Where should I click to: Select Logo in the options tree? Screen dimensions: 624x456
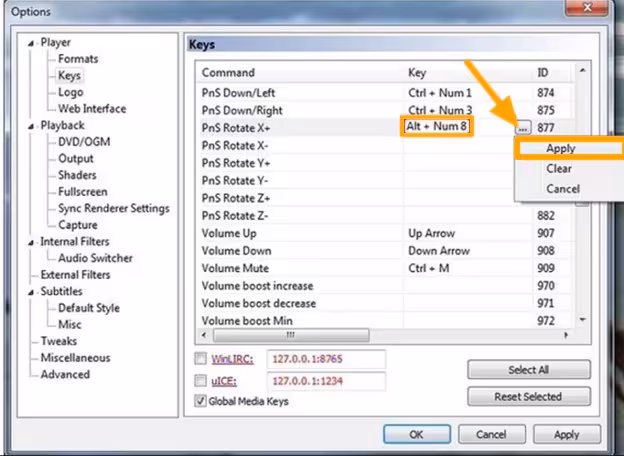[70, 92]
